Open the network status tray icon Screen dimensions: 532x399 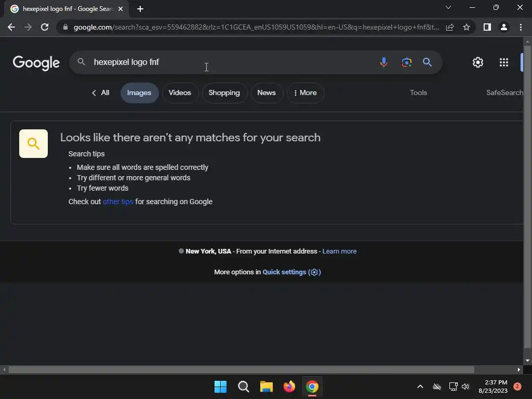453,387
